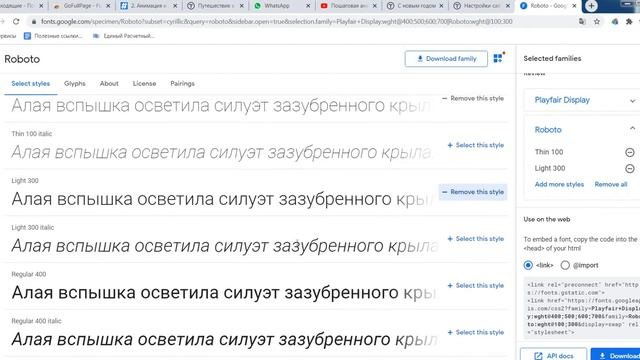The image size is (640, 360).
Task: Click the translate page icon
Action: (582, 22)
